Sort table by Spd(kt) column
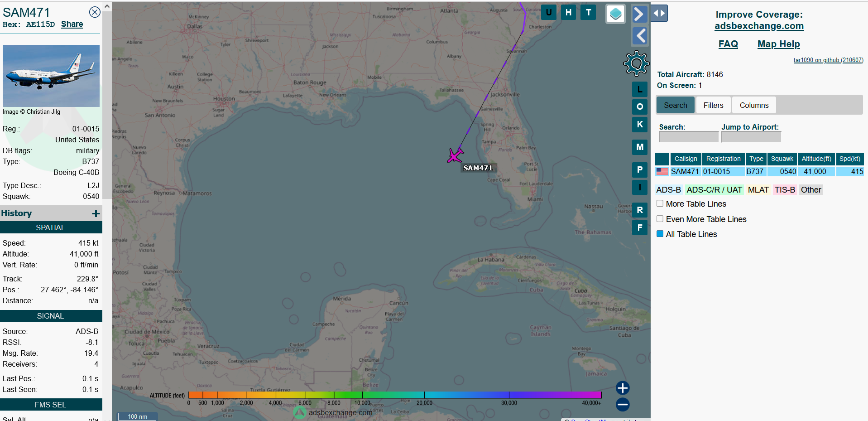 coord(850,159)
